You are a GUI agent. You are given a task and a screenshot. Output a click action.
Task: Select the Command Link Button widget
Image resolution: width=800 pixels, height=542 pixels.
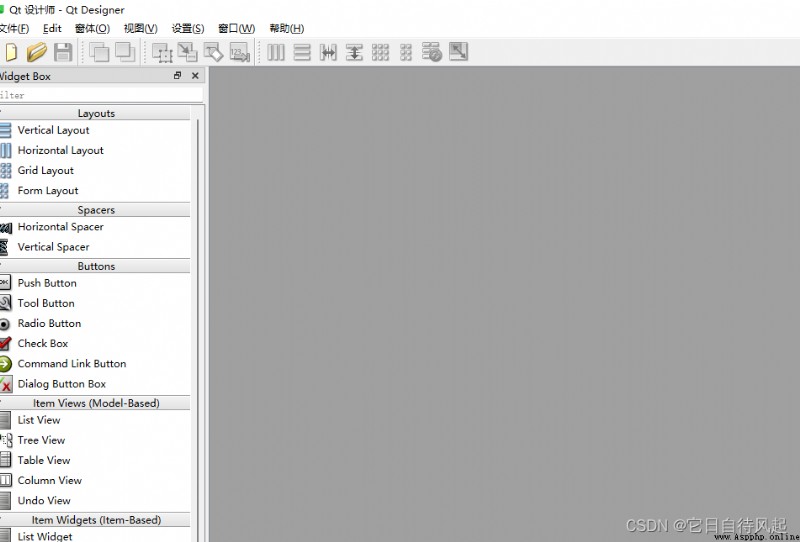(95, 364)
